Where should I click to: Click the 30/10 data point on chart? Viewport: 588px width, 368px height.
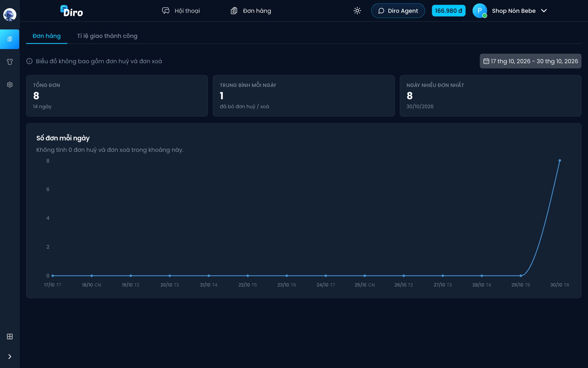pos(560,161)
